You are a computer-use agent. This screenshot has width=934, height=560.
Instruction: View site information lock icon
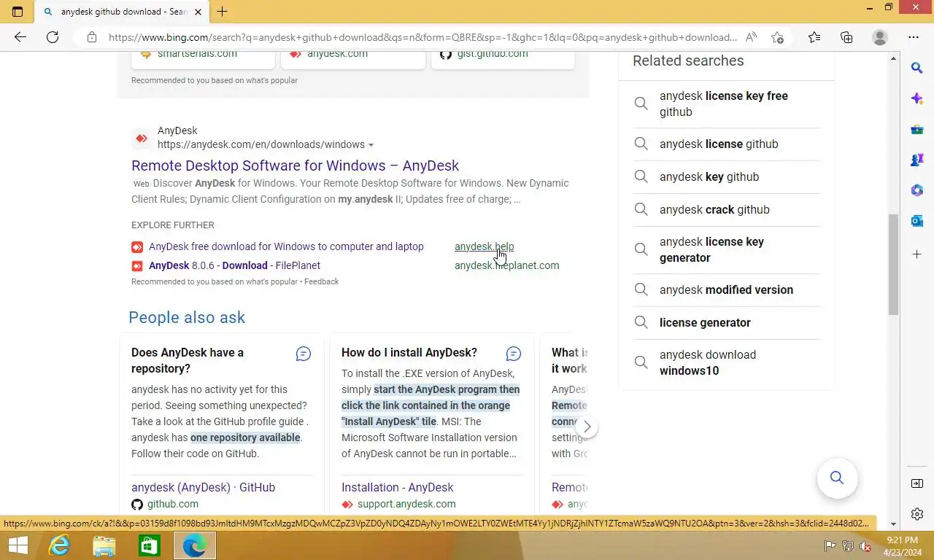click(91, 37)
